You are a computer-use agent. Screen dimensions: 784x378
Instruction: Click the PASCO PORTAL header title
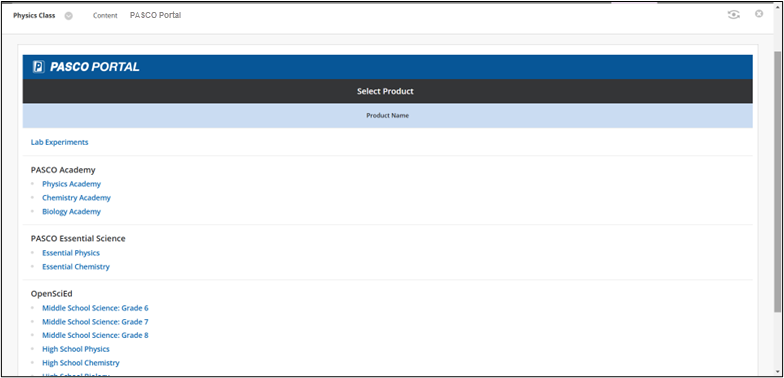(x=94, y=67)
